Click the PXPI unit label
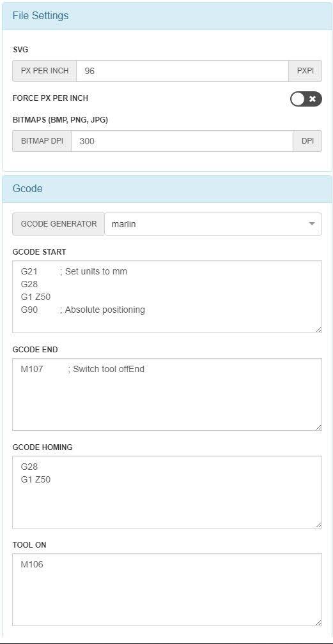 [x=305, y=71]
